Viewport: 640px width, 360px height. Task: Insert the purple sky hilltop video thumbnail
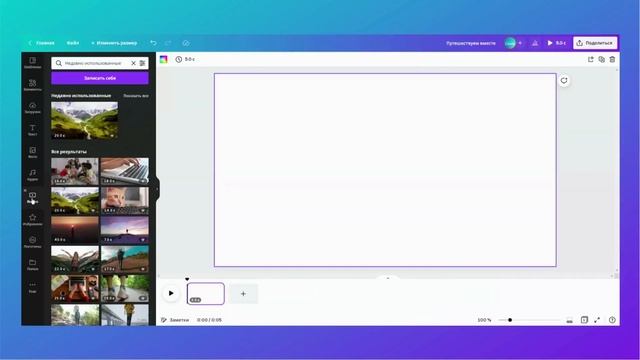pos(124,230)
